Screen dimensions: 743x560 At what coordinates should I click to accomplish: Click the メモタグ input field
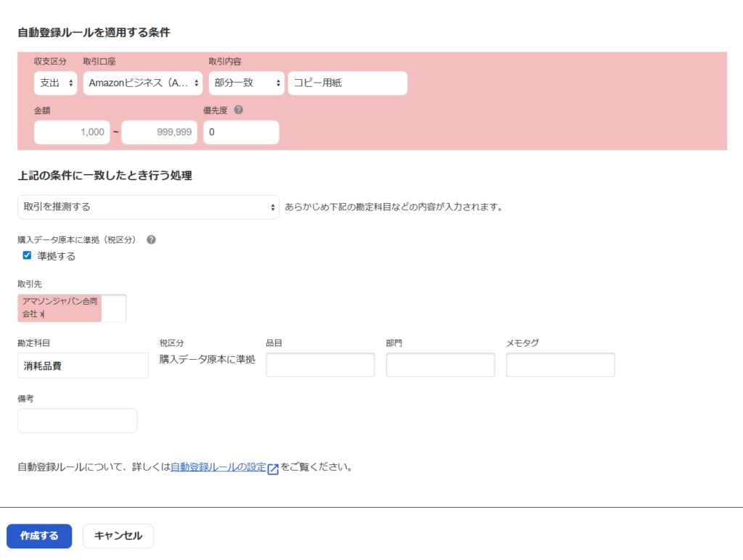(x=561, y=365)
